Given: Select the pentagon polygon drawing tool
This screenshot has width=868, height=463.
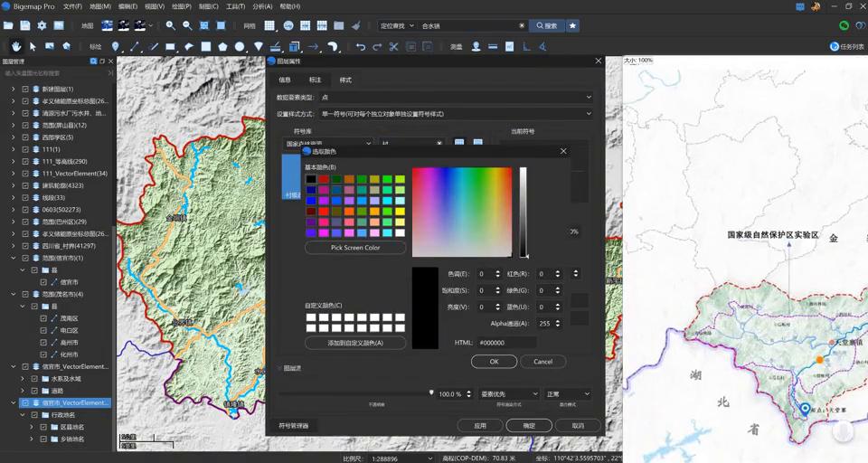Looking at the screenshot, I should (222, 46).
